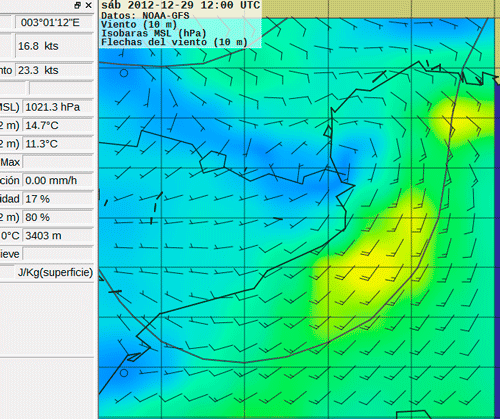Click the 14.7°C temperature value
The height and width of the screenshot is (419, 500).
(57, 125)
